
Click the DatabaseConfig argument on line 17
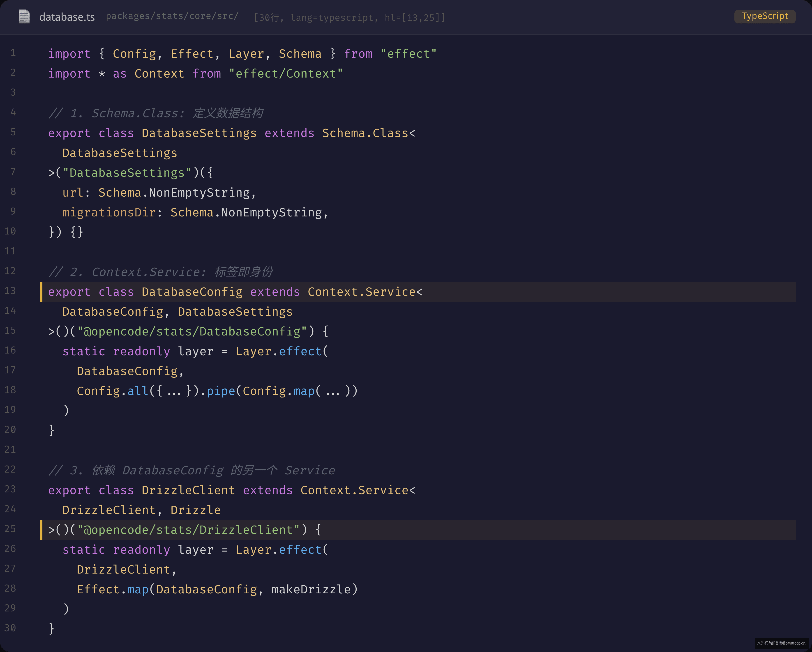[127, 372]
